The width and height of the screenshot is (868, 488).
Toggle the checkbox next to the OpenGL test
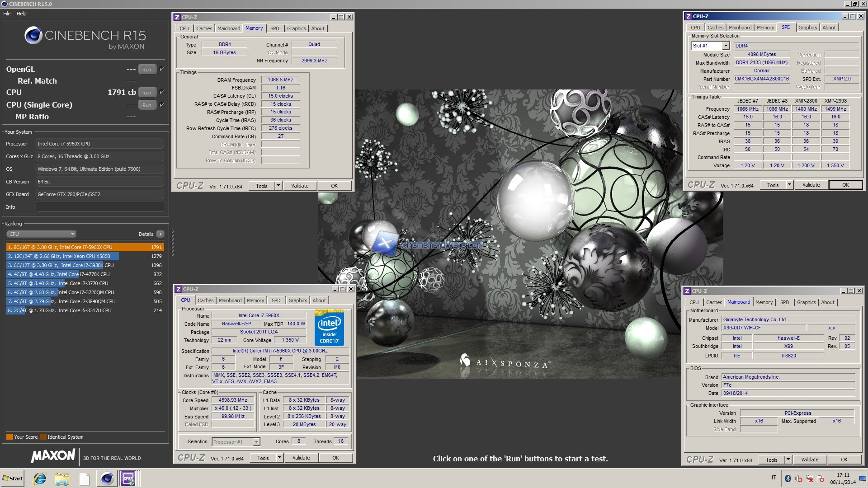(161, 69)
